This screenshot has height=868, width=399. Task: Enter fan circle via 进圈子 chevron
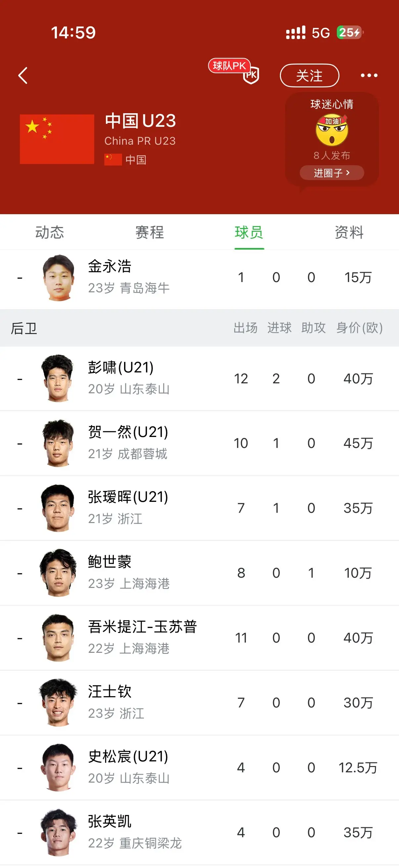coord(332,173)
